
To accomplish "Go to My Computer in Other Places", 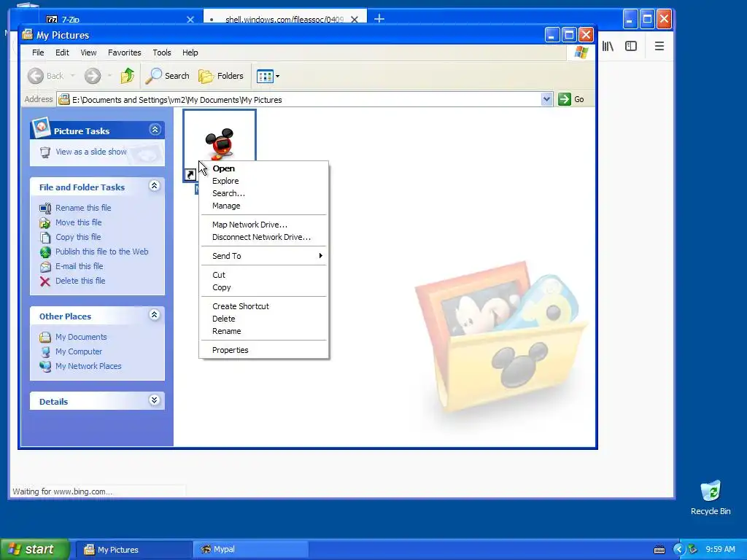I will tap(79, 351).
